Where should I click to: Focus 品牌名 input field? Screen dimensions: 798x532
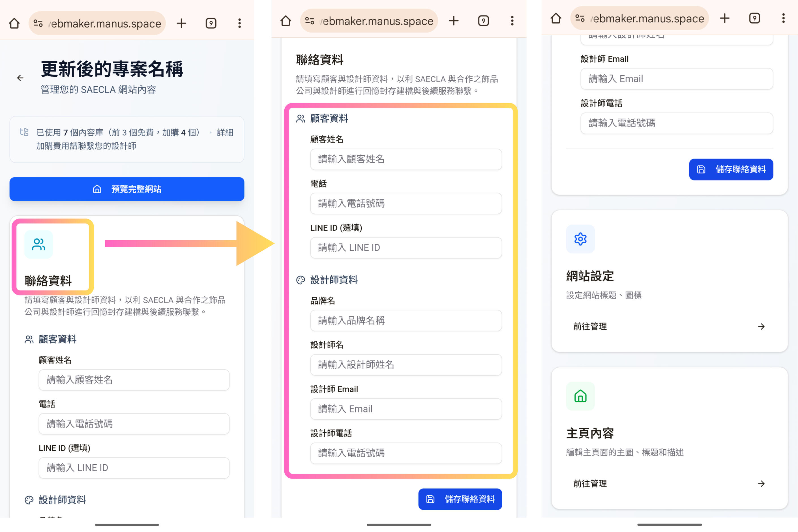click(406, 320)
